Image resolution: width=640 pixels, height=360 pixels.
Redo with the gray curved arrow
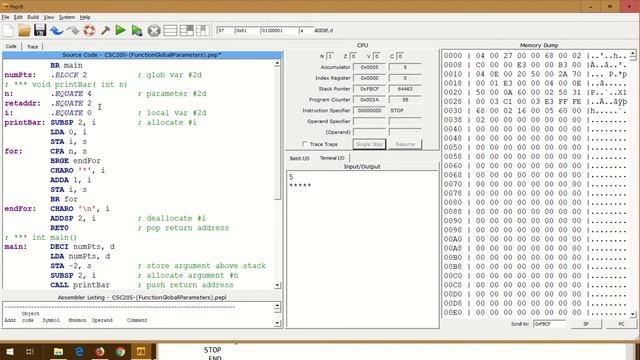click(x=73, y=31)
